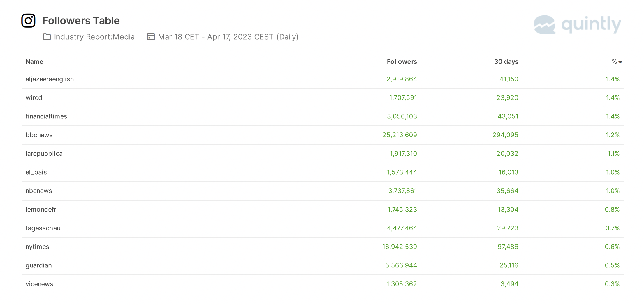Click the calendar icon next to date range
The height and width of the screenshot is (305, 644).
tap(151, 37)
